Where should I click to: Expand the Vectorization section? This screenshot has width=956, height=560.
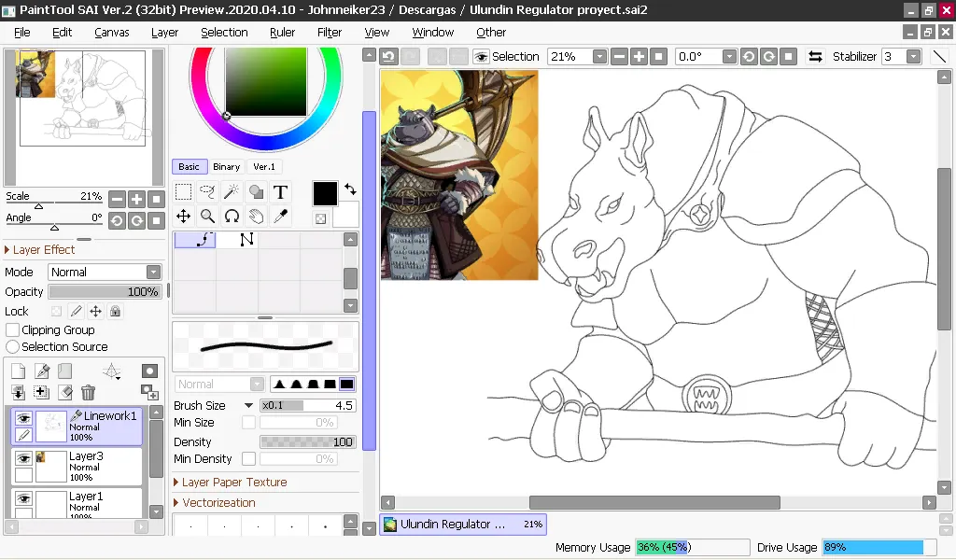tap(215, 503)
